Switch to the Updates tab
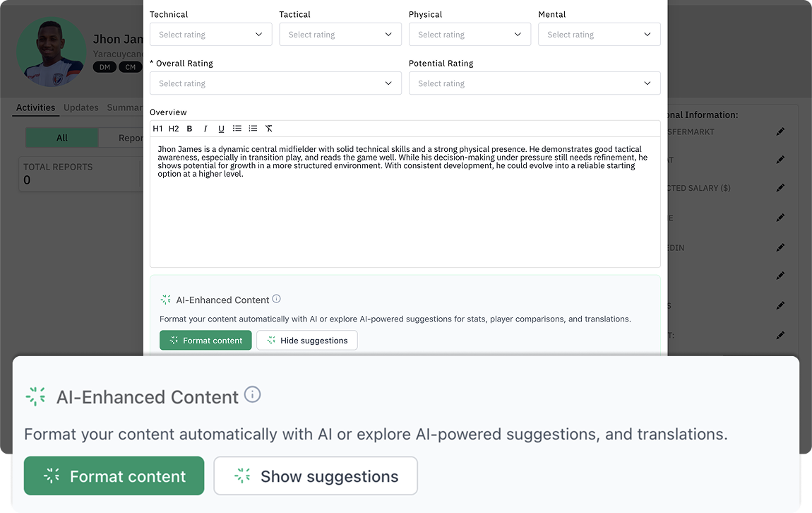Screen dimensions: 812x513 80,107
